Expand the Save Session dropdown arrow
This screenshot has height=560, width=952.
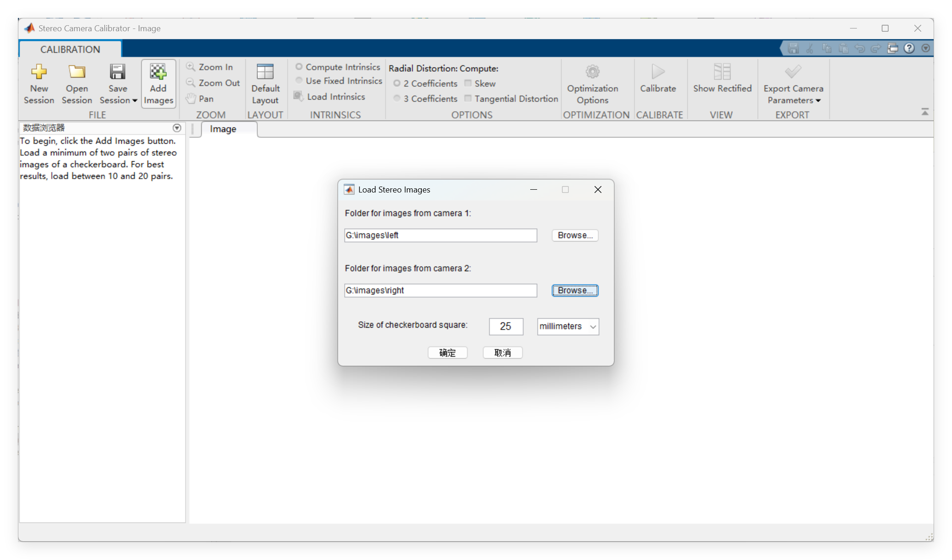[135, 101]
